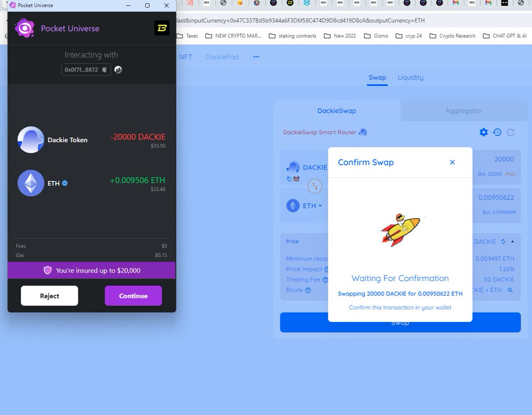Click the Pocket Universe purple logo
This screenshot has width=532, height=415.
click(24, 28)
